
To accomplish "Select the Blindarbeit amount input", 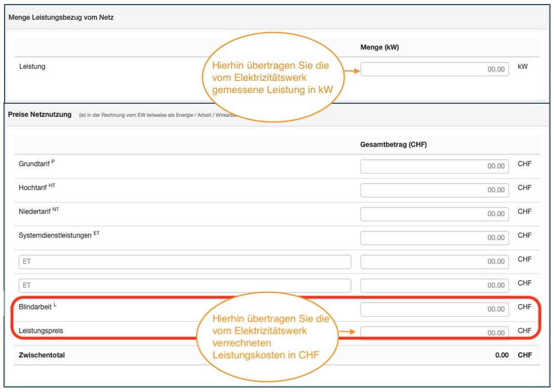I will (x=434, y=309).
